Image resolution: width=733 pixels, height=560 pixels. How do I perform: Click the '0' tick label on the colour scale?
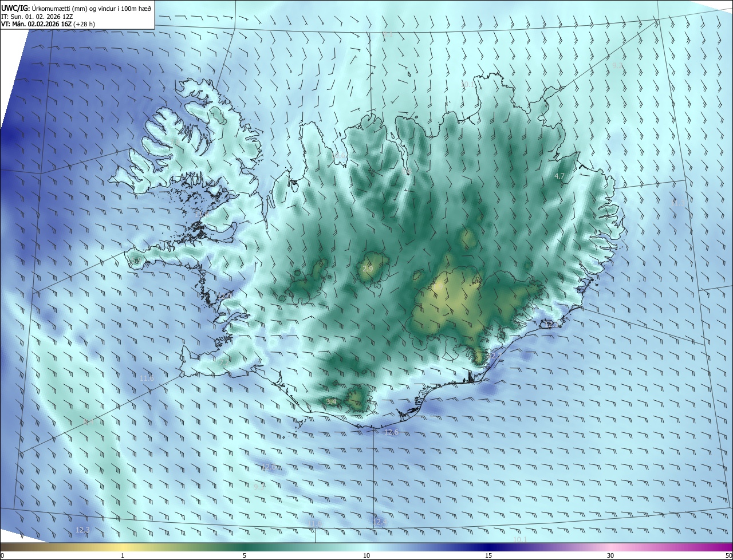tap(2, 555)
